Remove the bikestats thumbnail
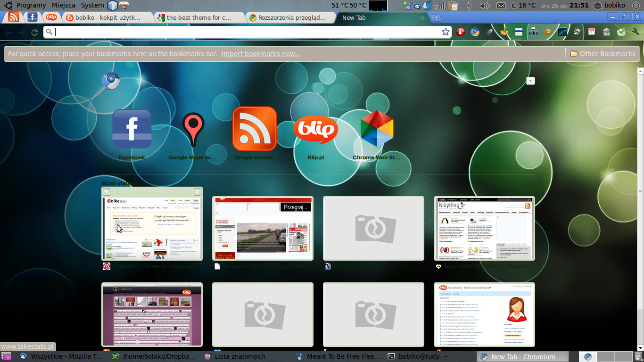This screenshot has width=644, height=362. (198, 192)
